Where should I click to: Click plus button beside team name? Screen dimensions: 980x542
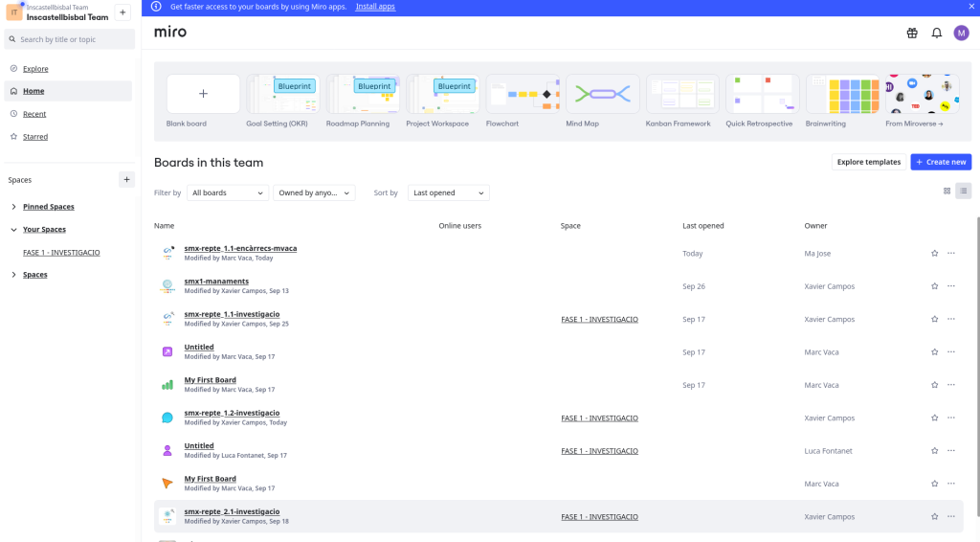click(123, 12)
